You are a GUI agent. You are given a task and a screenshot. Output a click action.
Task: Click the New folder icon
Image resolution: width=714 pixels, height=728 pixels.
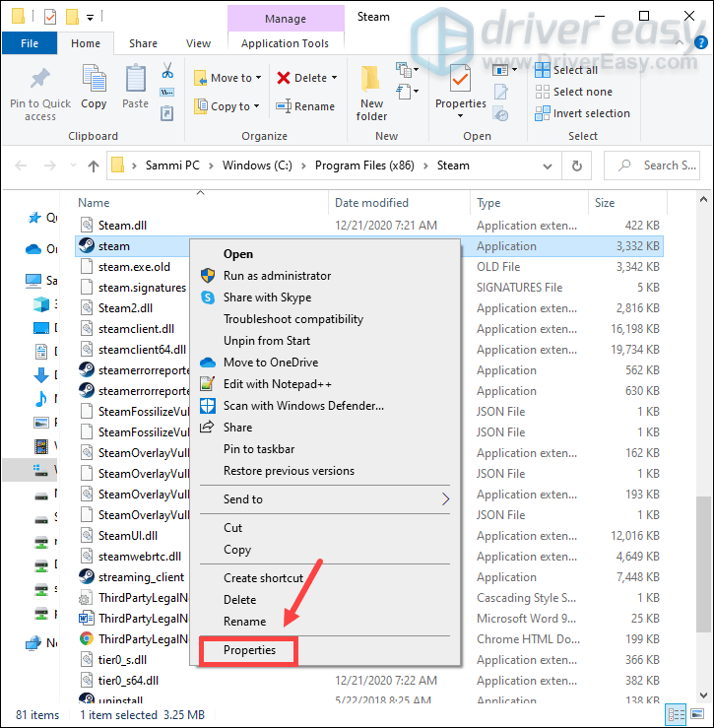pyautogui.click(x=371, y=79)
